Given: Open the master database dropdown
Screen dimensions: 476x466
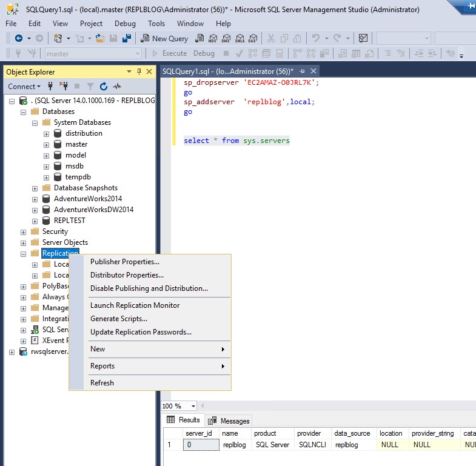Looking at the screenshot, I should pyautogui.click(x=138, y=54).
